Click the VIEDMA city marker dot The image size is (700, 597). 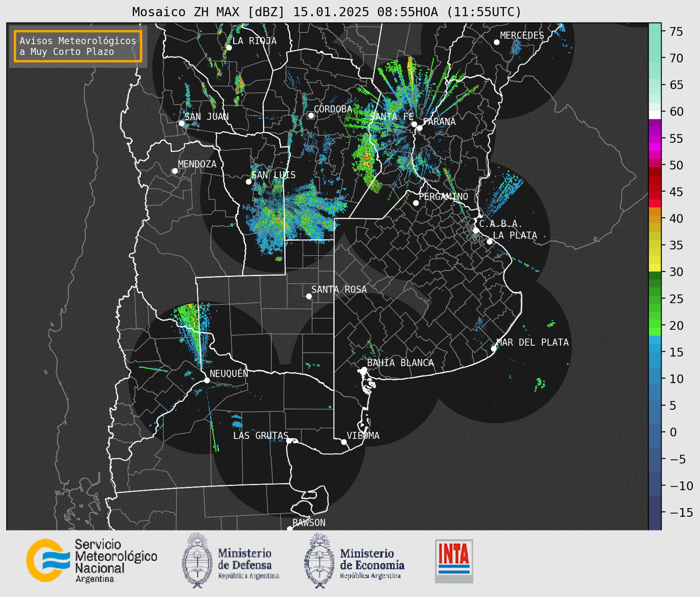coord(344,442)
